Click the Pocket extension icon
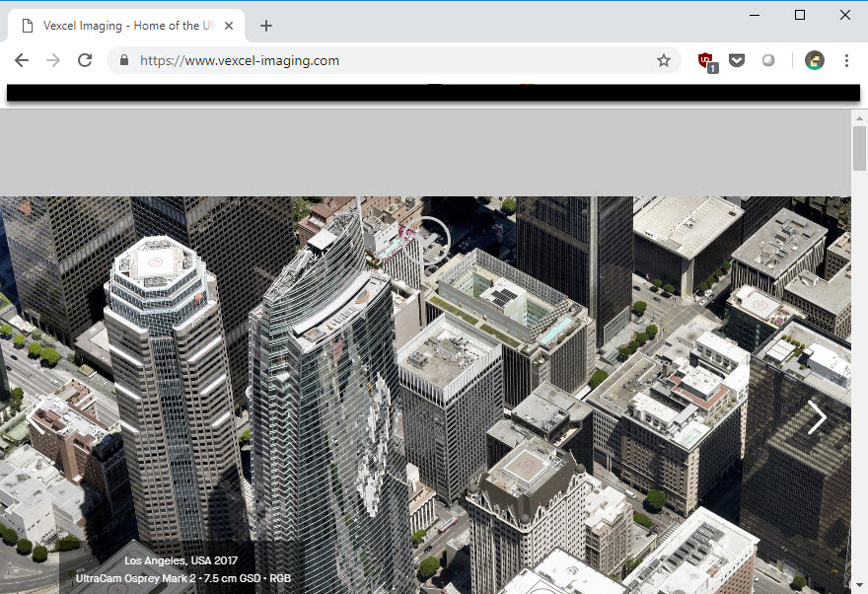This screenshot has width=868, height=594. click(736, 60)
